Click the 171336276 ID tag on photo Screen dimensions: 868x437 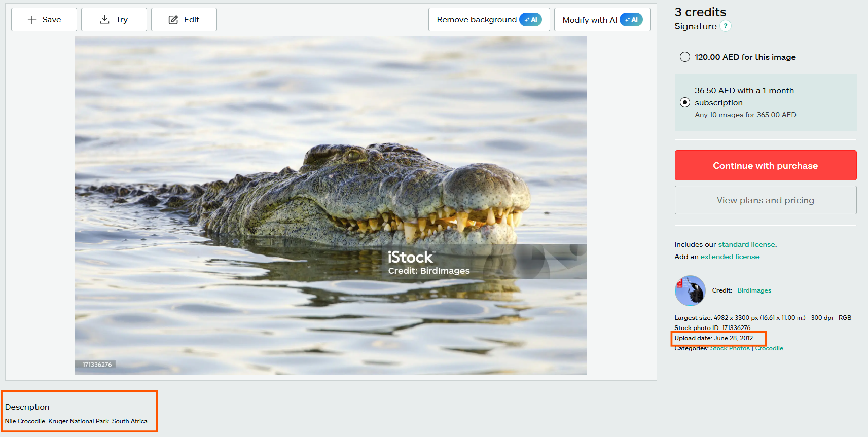pos(97,365)
